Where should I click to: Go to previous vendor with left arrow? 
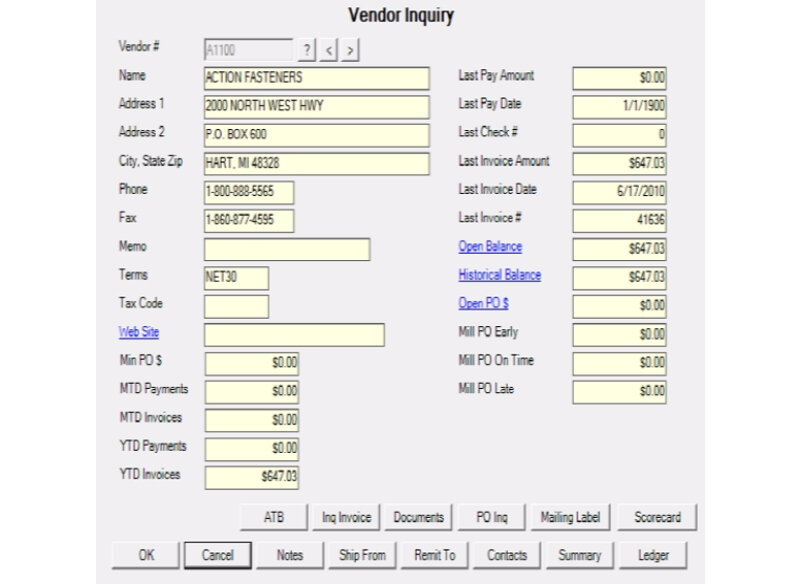click(329, 49)
